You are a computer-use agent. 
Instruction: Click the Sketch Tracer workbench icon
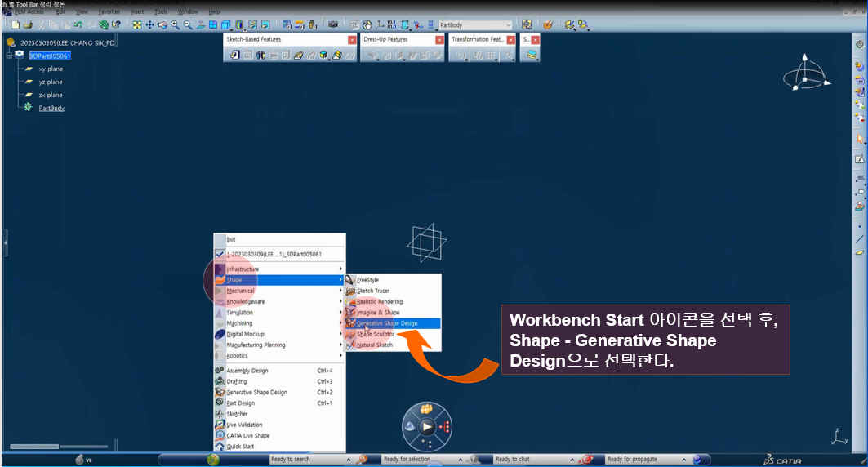click(x=349, y=291)
